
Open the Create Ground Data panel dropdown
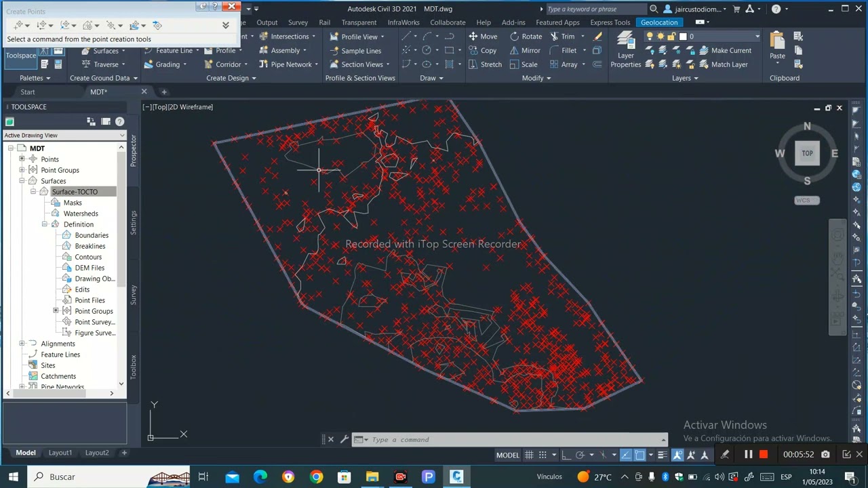click(x=102, y=78)
